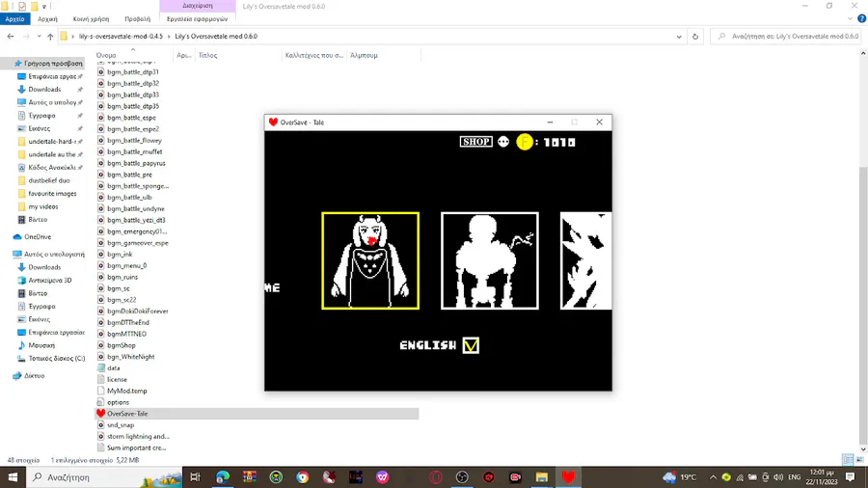The image size is (868, 488).
Task: Open the Προβολή ribbon tab
Action: pos(137,19)
